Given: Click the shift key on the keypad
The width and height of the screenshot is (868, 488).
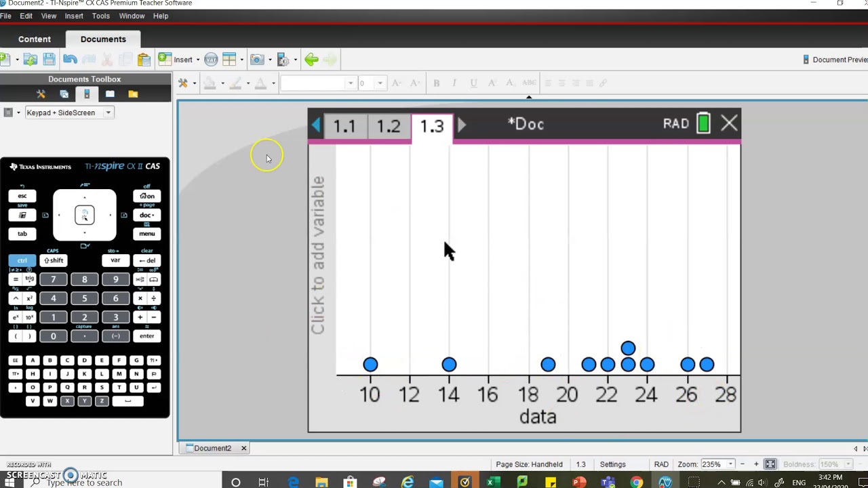Looking at the screenshot, I should pyautogui.click(x=54, y=260).
